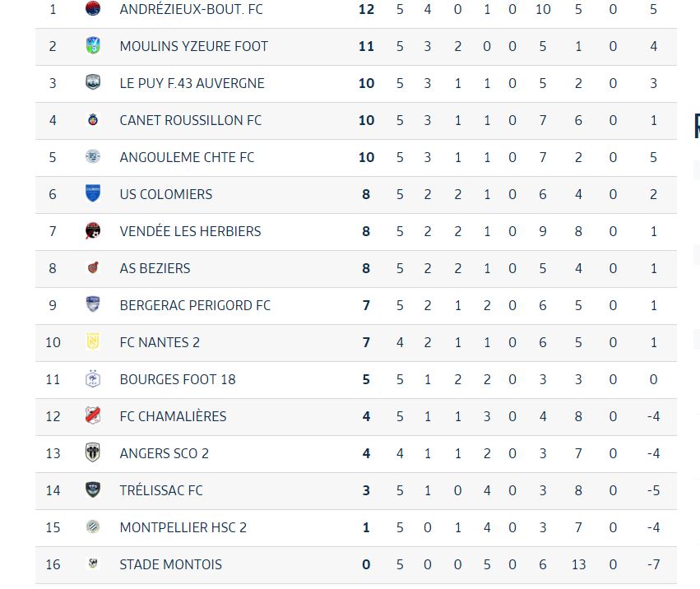Click the FC Nantes 2 yellow logo
Image resolution: width=700 pixels, height=589 pixels.
[x=93, y=341]
